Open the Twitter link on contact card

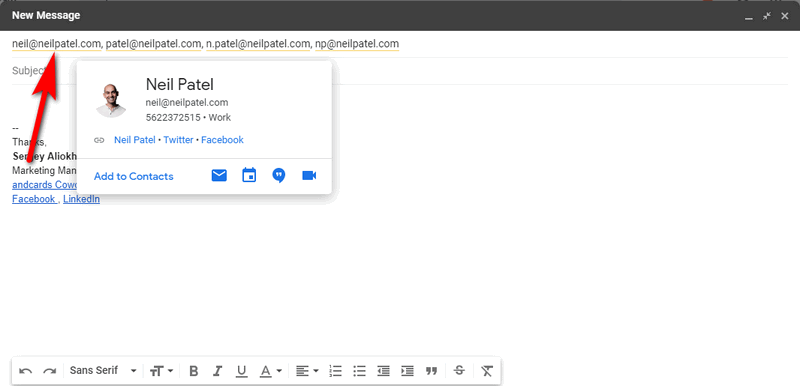(x=178, y=140)
